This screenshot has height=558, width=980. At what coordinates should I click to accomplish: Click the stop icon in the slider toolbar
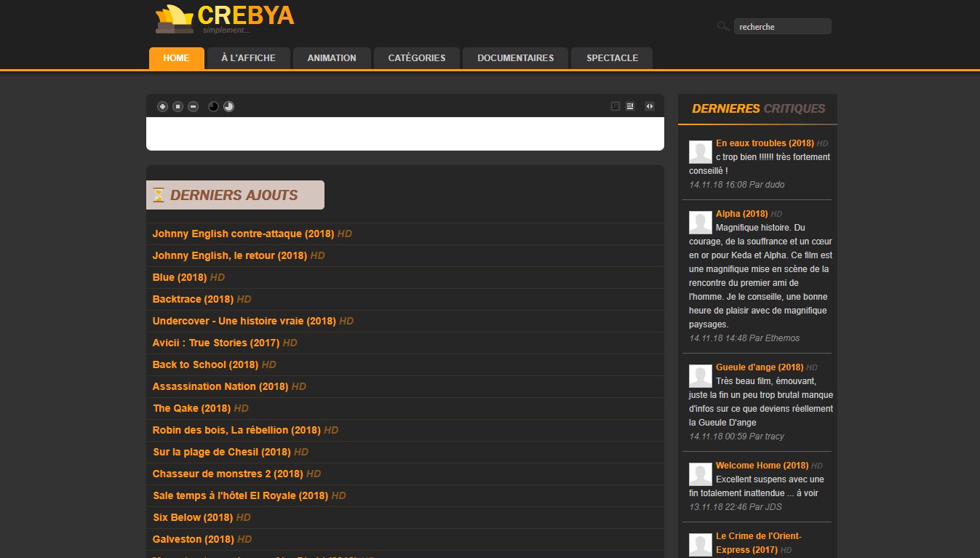(178, 106)
